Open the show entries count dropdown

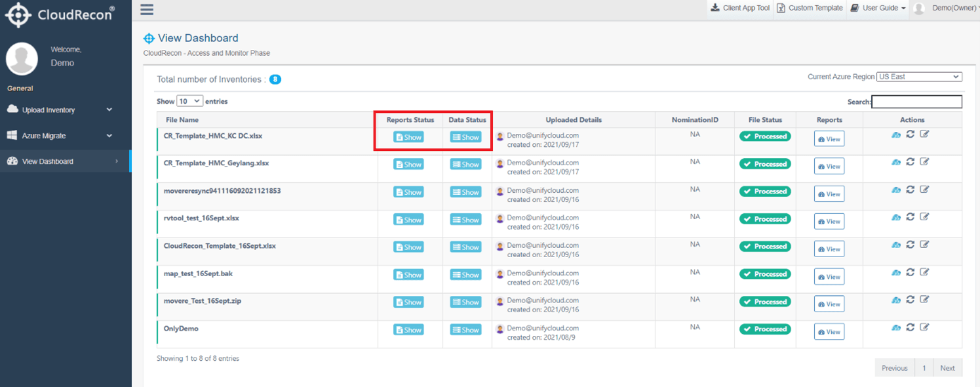190,102
